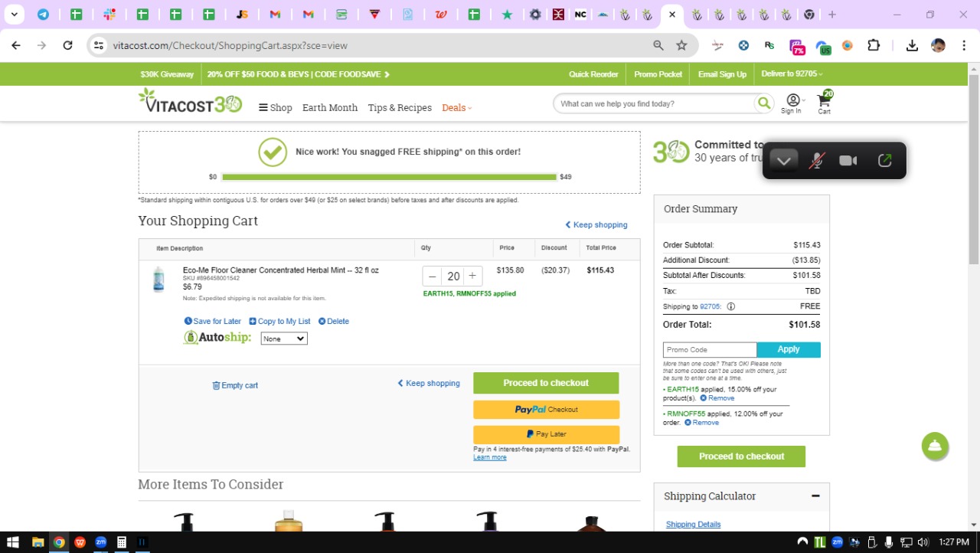Click the green bell notification icon

tap(935, 446)
